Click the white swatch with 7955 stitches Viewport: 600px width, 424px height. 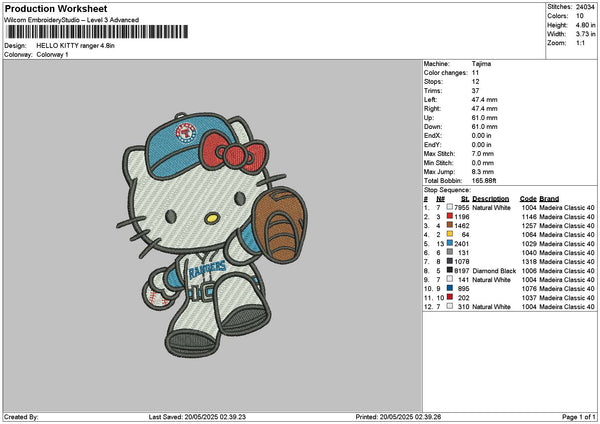(x=451, y=208)
